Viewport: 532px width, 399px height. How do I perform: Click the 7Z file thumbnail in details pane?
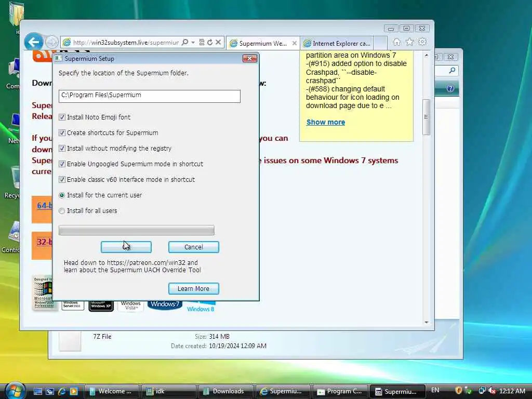coord(70,341)
